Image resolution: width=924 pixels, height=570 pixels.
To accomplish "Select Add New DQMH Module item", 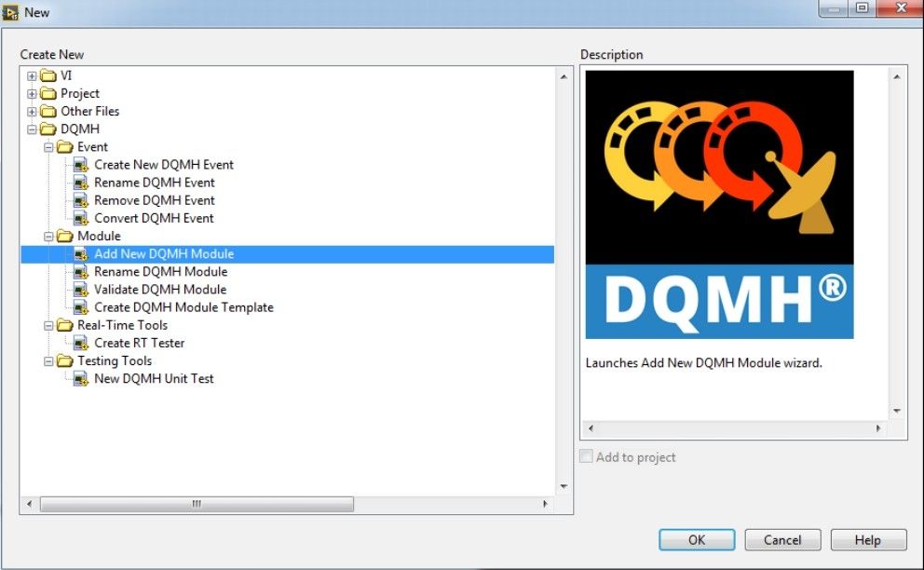I will pos(164,254).
